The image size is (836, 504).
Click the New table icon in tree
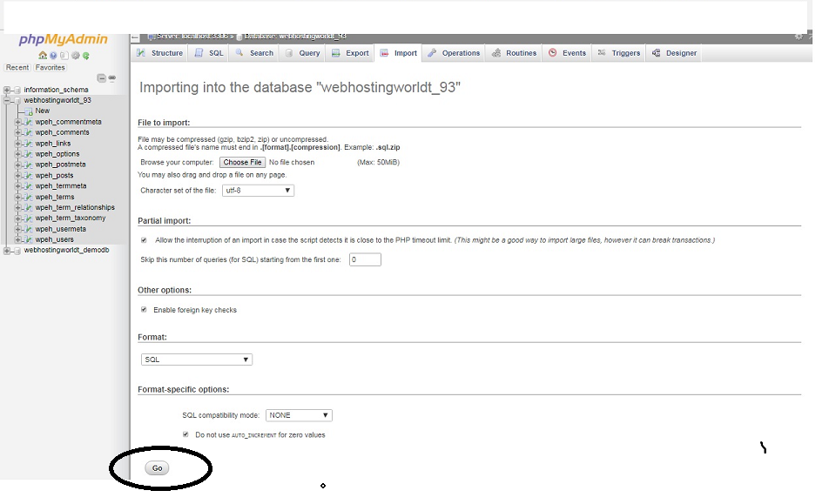(27, 111)
